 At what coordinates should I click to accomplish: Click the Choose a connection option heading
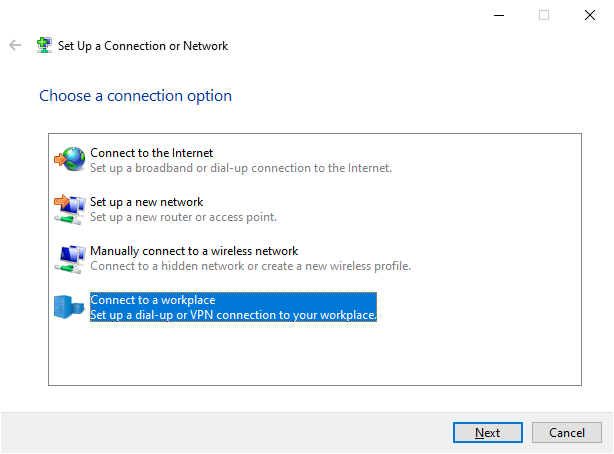pyautogui.click(x=135, y=96)
